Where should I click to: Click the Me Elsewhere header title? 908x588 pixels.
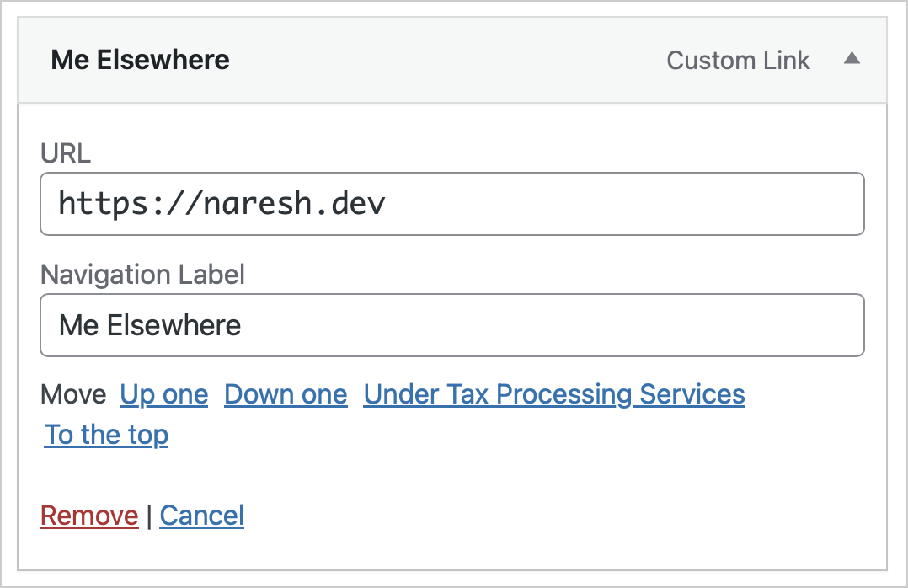[x=140, y=60]
